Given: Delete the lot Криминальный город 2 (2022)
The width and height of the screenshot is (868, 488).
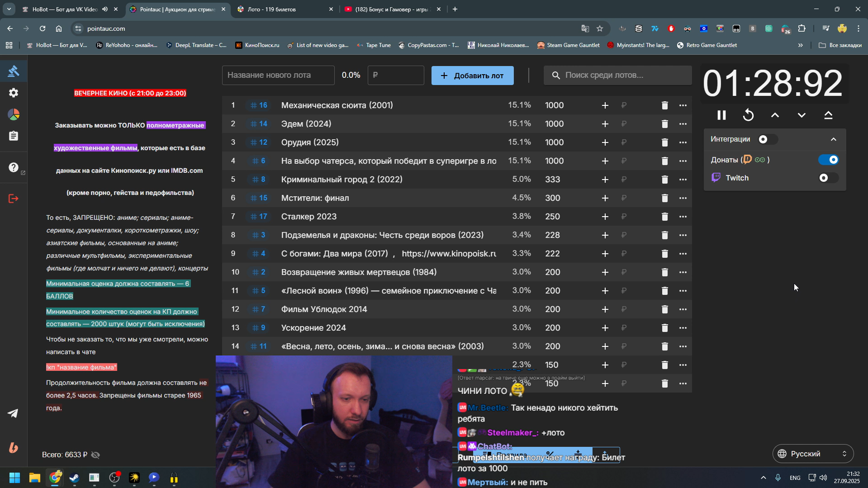Looking at the screenshot, I should 664,180.
